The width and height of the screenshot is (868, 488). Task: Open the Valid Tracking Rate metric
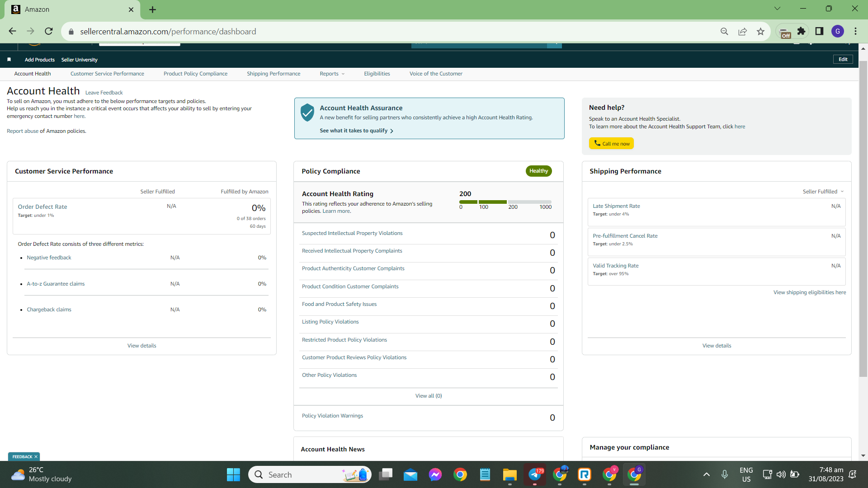click(x=616, y=266)
